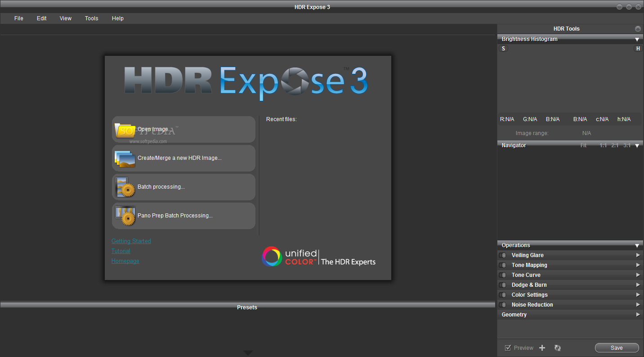Screen dimensions: 644x357
Task: Click the Presets panel header bar
Action: pyautogui.click(x=247, y=306)
